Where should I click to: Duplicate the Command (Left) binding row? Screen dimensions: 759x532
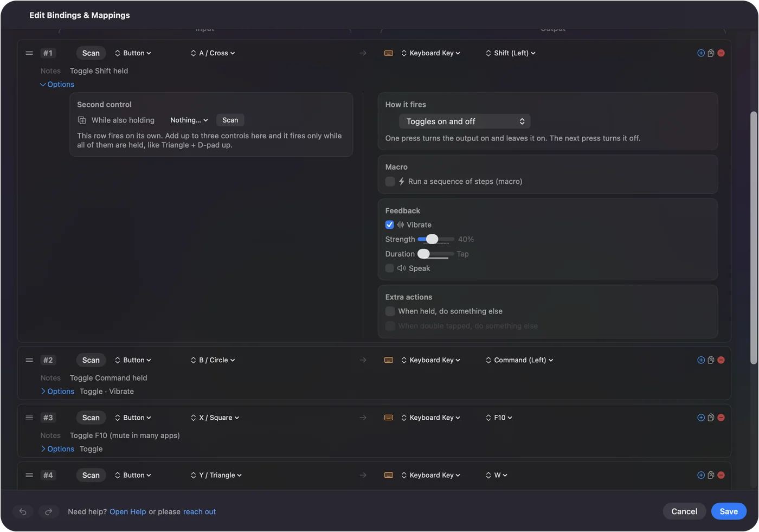pyautogui.click(x=711, y=360)
